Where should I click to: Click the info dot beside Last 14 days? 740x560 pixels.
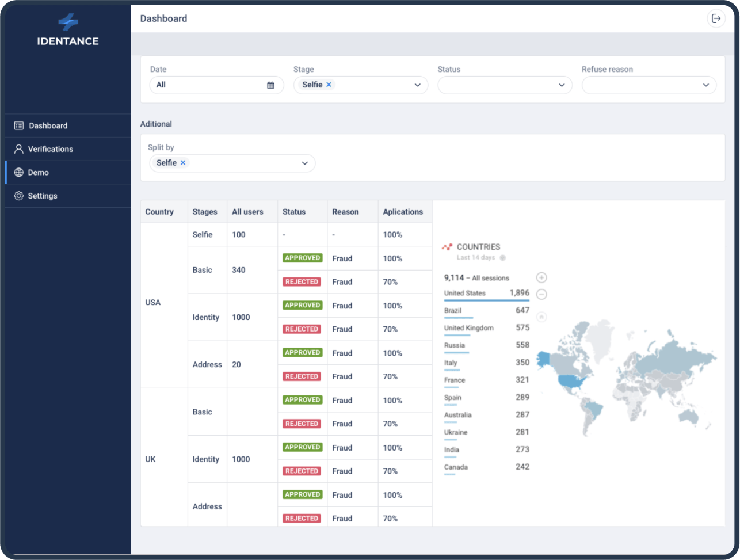point(503,258)
